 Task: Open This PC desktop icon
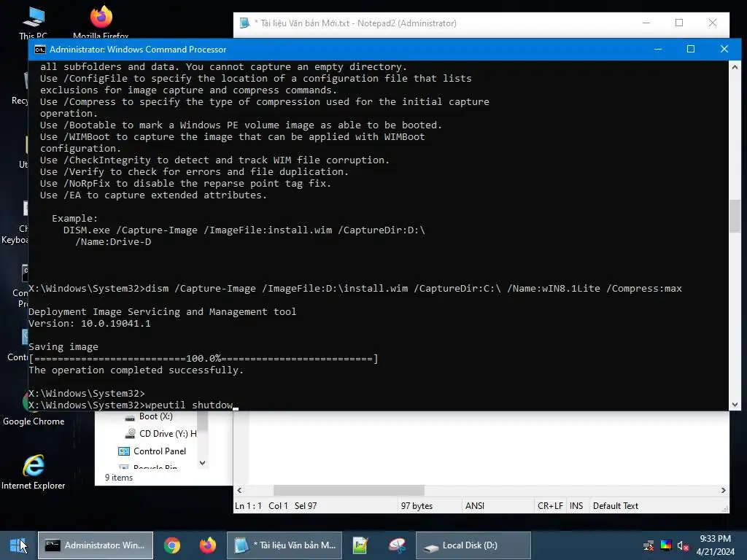pos(34,23)
